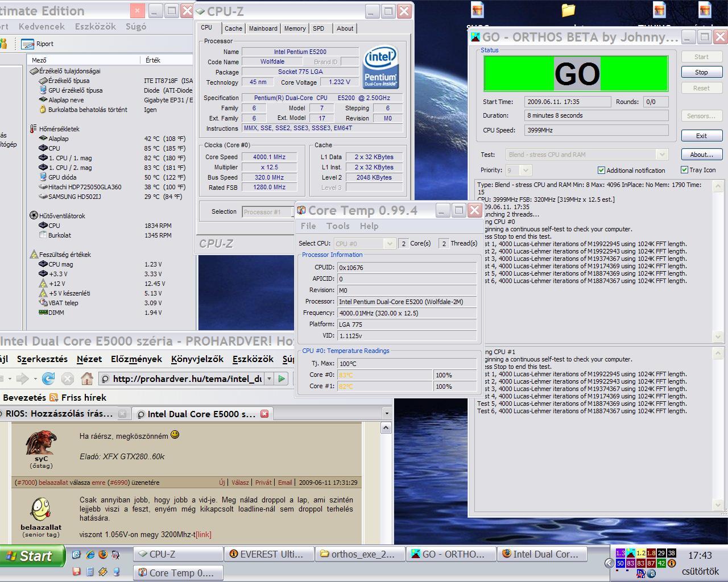The image size is (728, 582).
Task: Click the #6990 message reference link
Action: tap(118, 483)
